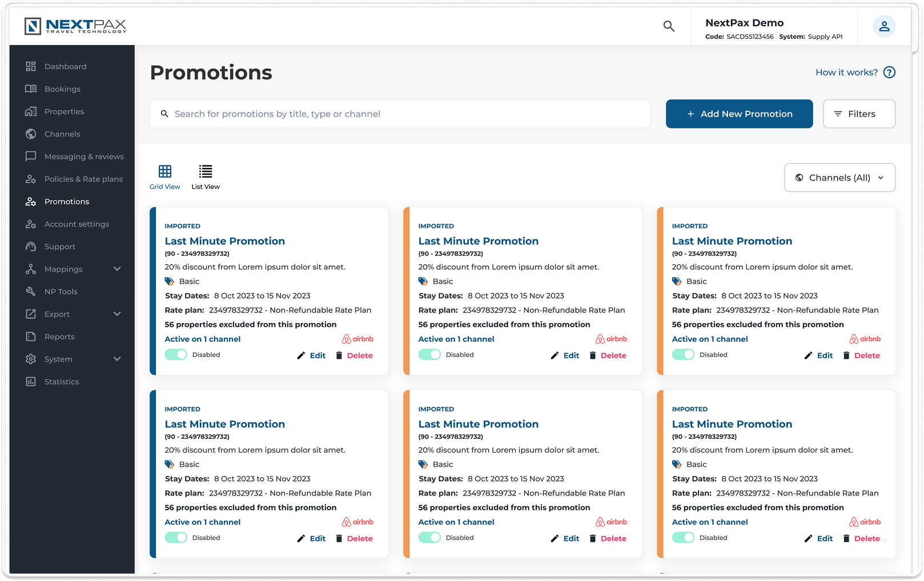Screen dimensions: 924x581
Task: Click the Basic tag icon on first card
Action: 170,281
